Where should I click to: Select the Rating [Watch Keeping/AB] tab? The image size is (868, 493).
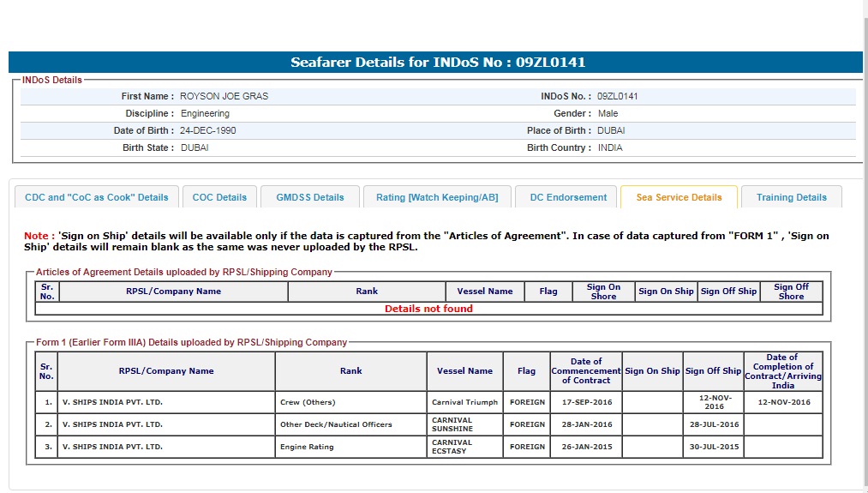[436, 197]
